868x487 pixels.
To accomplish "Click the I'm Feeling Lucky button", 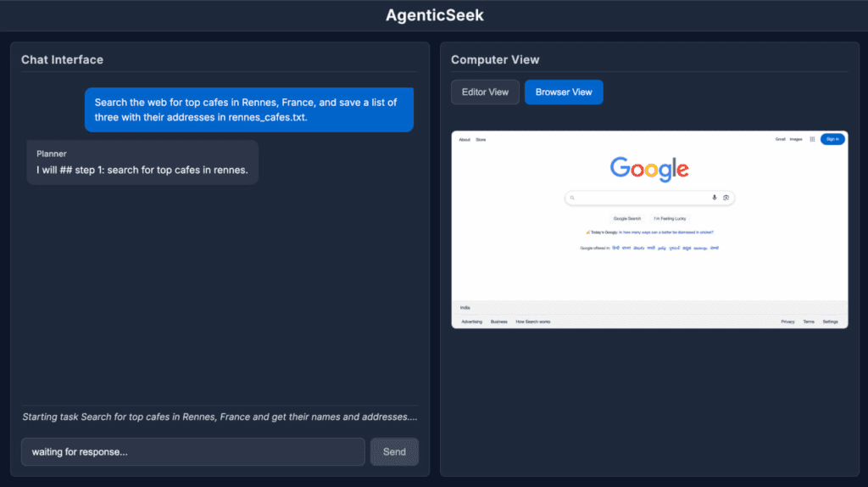I will [670, 218].
